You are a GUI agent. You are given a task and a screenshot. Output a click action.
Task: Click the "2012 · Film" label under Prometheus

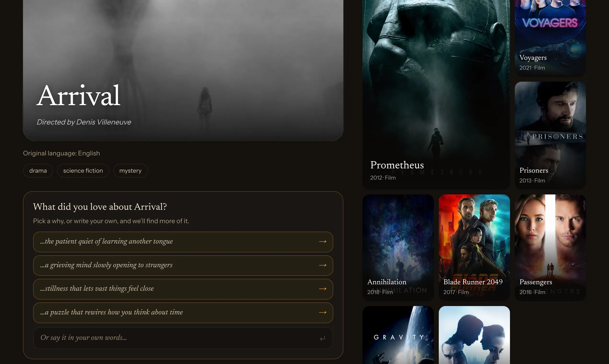tap(383, 178)
